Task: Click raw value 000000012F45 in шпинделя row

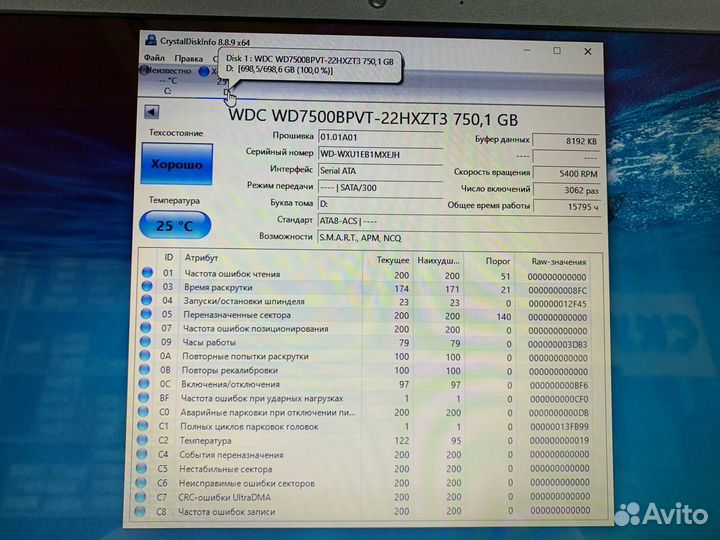Action: (x=557, y=304)
